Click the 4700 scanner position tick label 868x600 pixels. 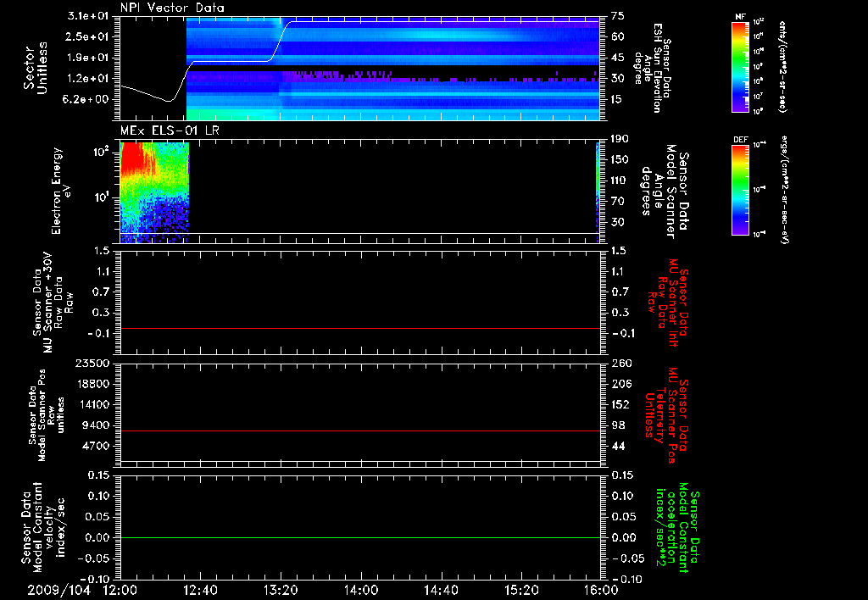pos(97,446)
